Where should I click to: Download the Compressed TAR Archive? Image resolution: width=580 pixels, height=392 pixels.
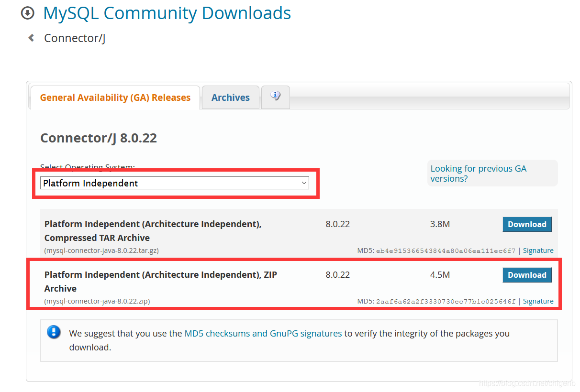pyautogui.click(x=527, y=224)
